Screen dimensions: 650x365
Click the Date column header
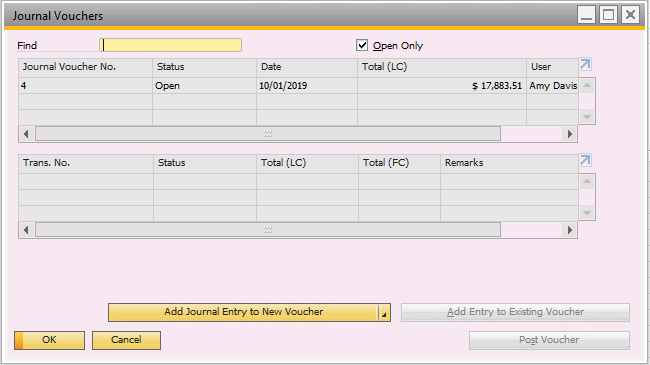point(307,67)
